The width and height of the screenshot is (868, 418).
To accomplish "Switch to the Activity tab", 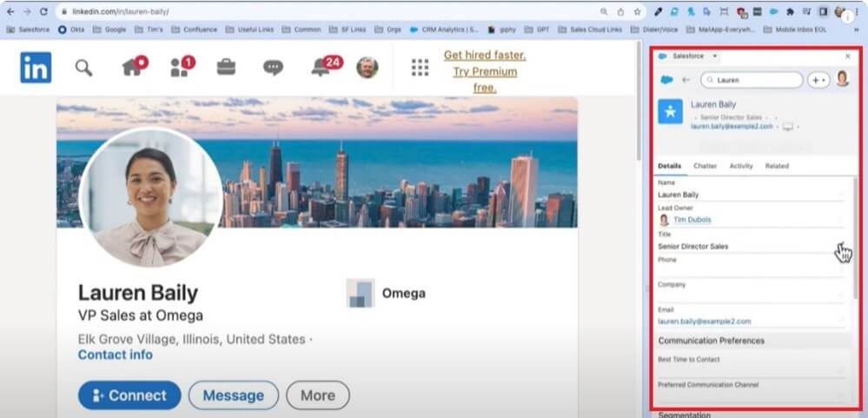I will coord(740,166).
